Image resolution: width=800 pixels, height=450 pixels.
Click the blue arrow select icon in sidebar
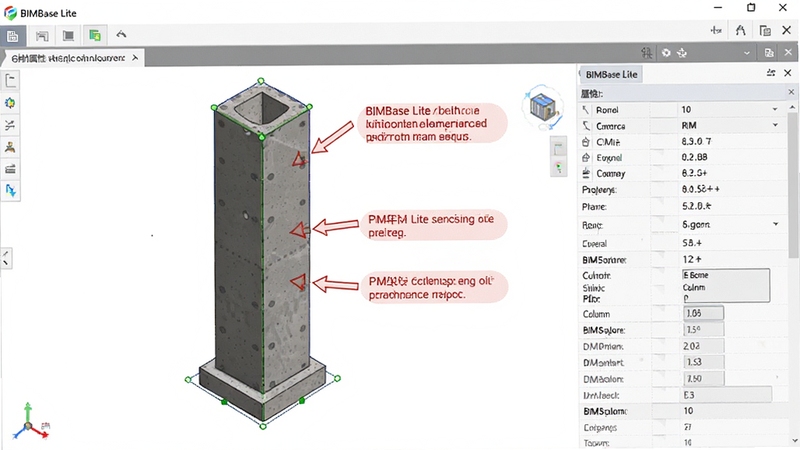[10, 191]
